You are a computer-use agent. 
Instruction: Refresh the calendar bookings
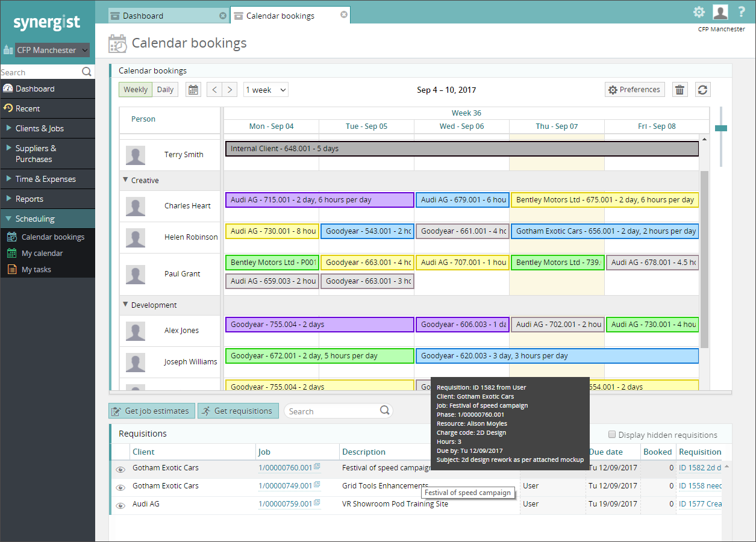[702, 90]
